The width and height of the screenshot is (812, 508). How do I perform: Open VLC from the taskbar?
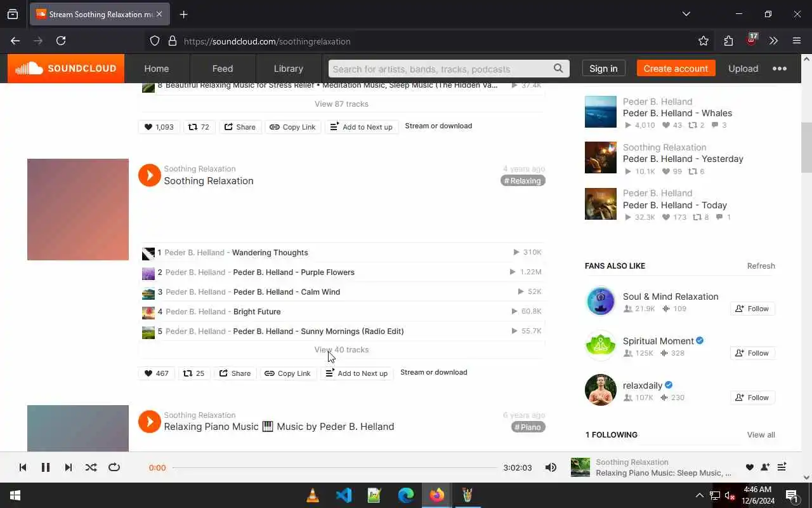point(313,495)
